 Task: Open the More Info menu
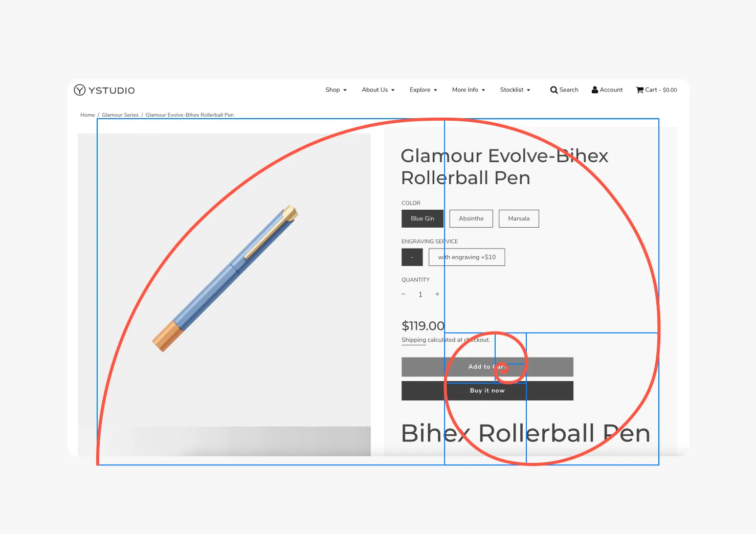point(469,90)
